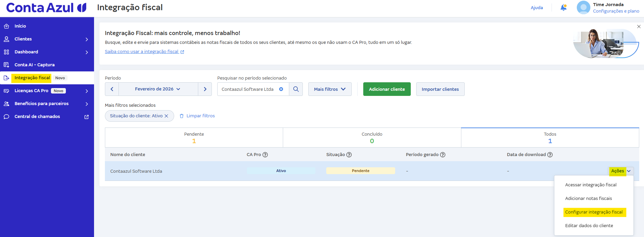Expand the Clientes sidebar submenu
The height and width of the screenshot is (237, 644).
[x=87, y=39]
